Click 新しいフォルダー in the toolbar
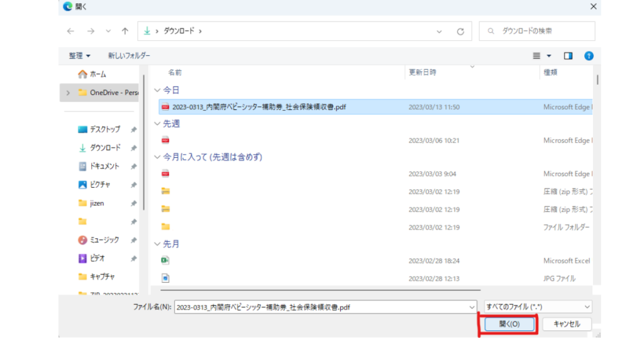The height and width of the screenshot is (338, 644). click(x=129, y=56)
